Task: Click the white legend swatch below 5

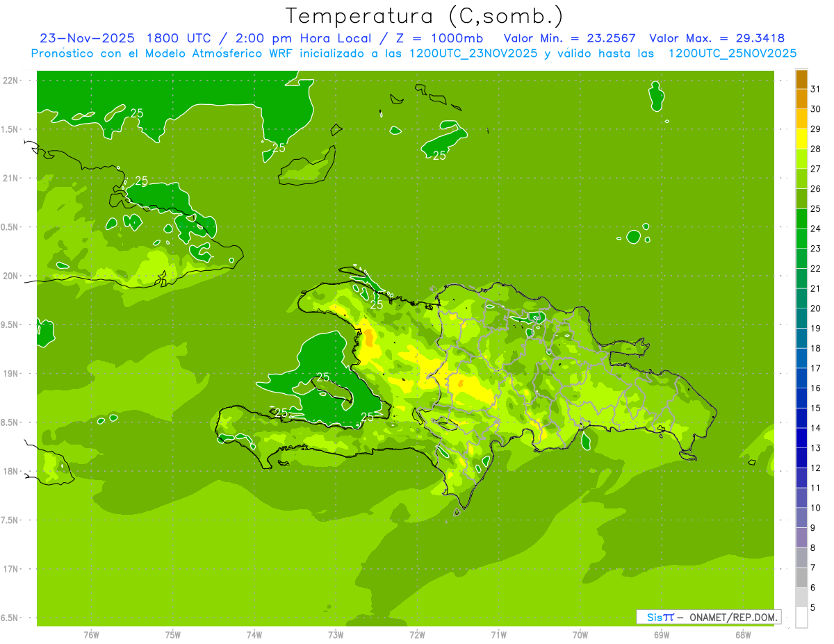Action: (801, 618)
